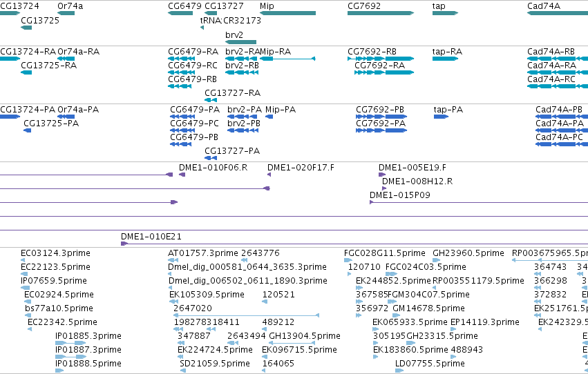
Task: Select the brv2-RB transcript label
Action: pyautogui.click(x=243, y=65)
